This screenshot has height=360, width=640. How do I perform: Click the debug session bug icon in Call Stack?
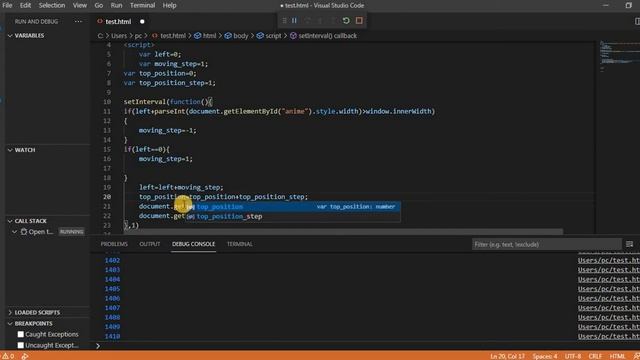tap(24, 232)
